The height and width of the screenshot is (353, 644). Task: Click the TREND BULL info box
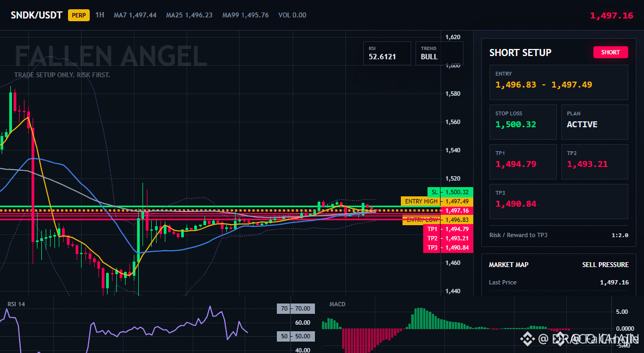tap(439, 53)
